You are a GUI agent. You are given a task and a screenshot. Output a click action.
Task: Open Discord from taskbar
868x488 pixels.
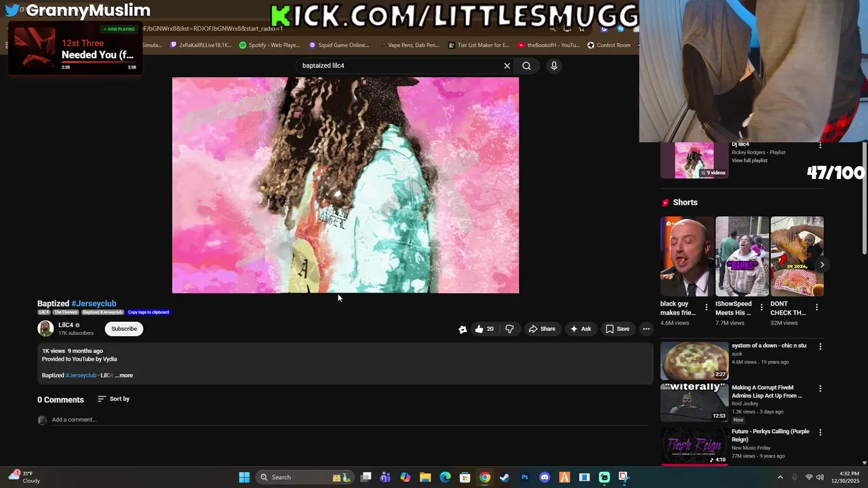click(545, 477)
